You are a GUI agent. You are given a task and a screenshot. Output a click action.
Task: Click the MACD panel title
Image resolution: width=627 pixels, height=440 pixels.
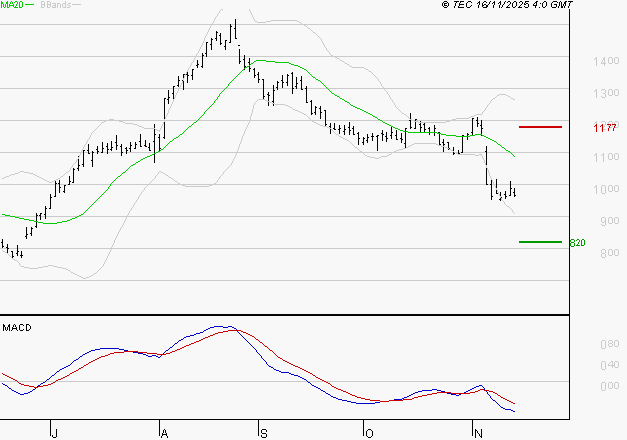click(x=17, y=328)
